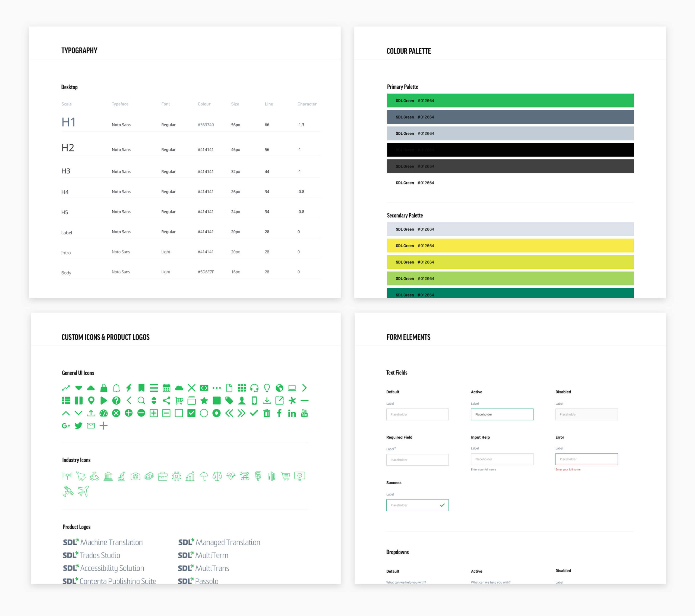Click the envelope mail icon
The height and width of the screenshot is (616, 695).
click(91, 426)
